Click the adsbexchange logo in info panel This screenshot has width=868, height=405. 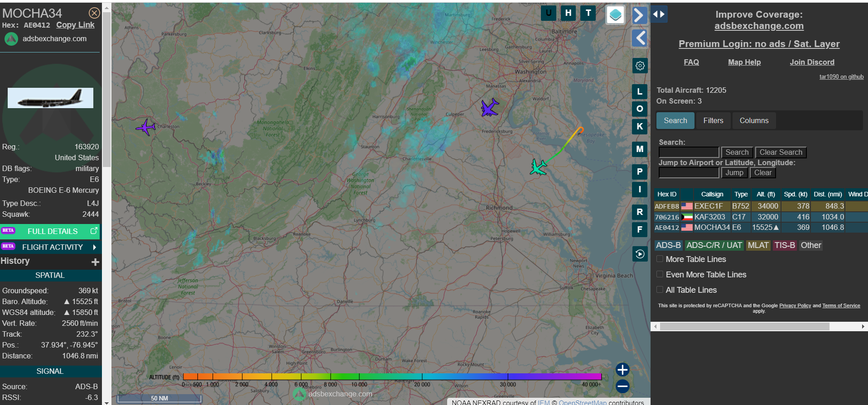coord(11,39)
